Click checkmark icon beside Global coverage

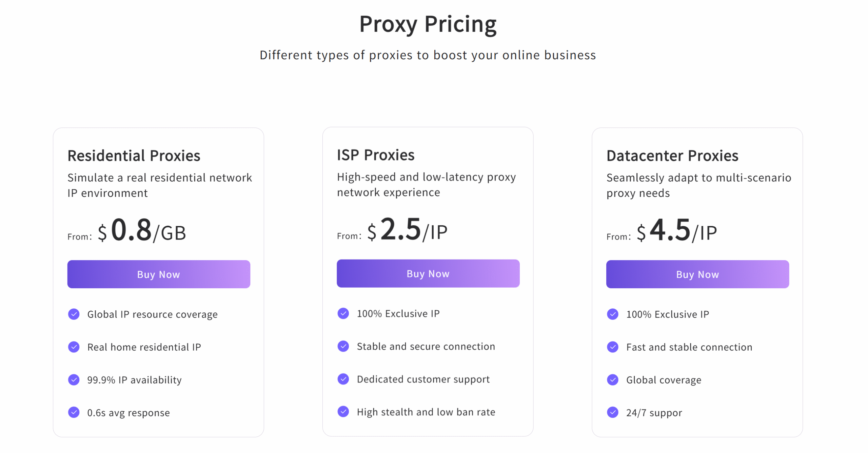tap(613, 380)
